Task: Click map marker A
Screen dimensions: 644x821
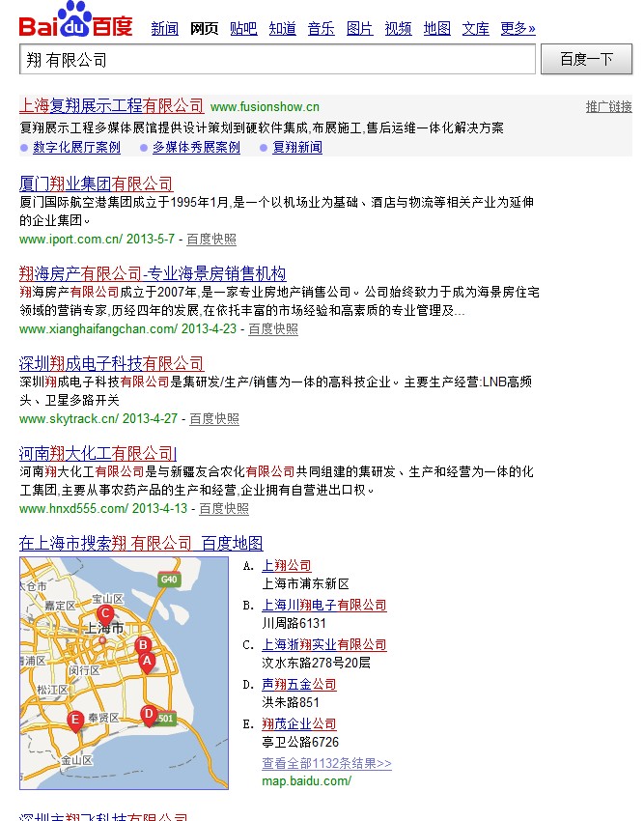Action: pos(147,663)
